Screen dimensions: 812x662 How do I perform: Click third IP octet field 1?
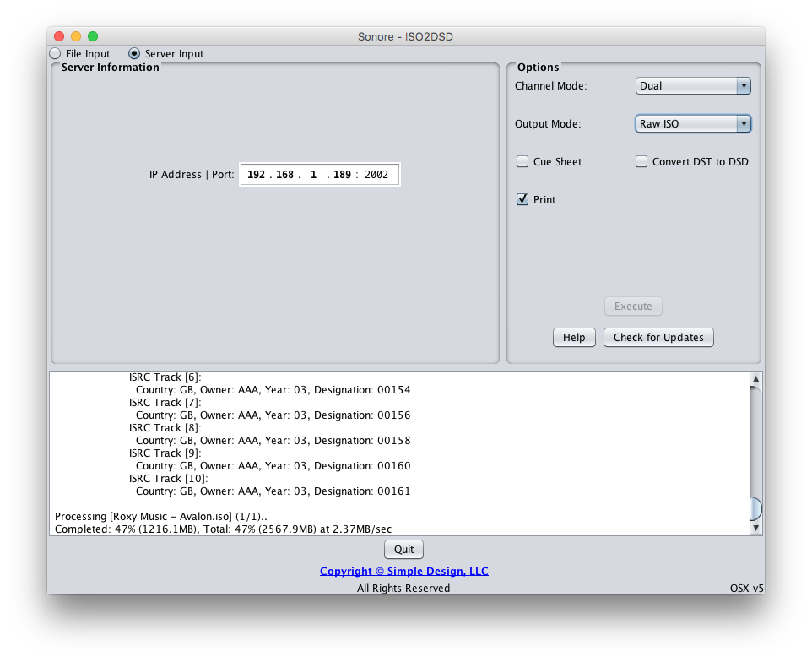coord(313,175)
